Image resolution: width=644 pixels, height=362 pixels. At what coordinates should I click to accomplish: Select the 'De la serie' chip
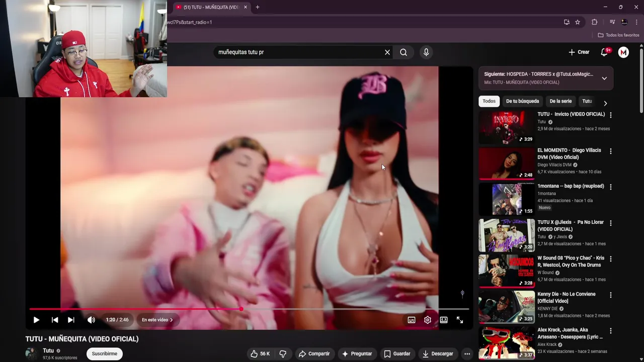coord(560,101)
